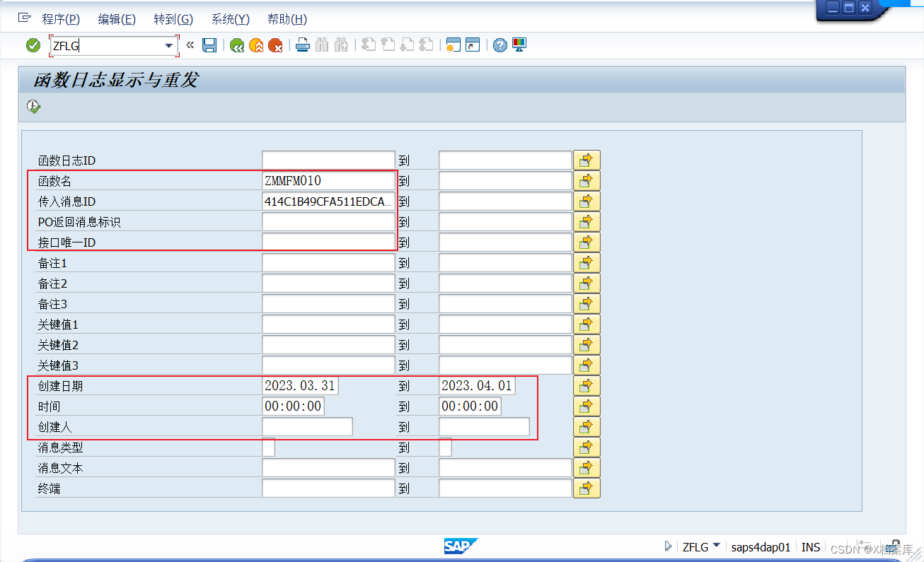The height and width of the screenshot is (562, 924).
Task: Expand the ZFLG status bar dropdown
Action: 716,546
